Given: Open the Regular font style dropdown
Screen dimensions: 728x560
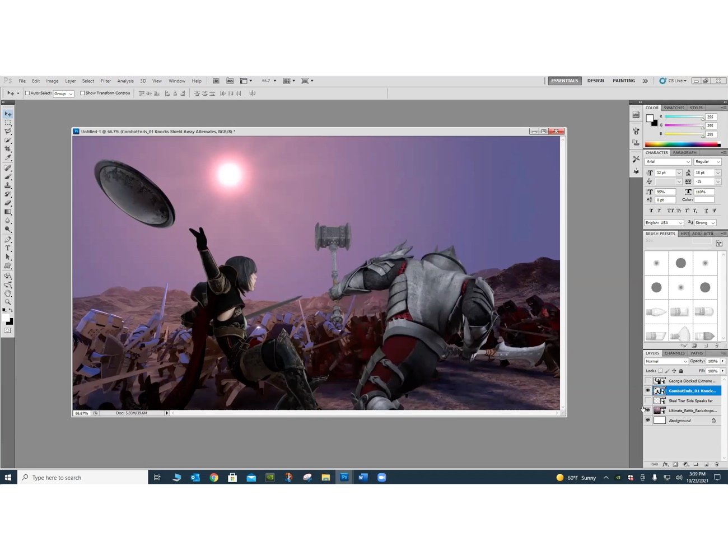Looking at the screenshot, I should click(708, 162).
